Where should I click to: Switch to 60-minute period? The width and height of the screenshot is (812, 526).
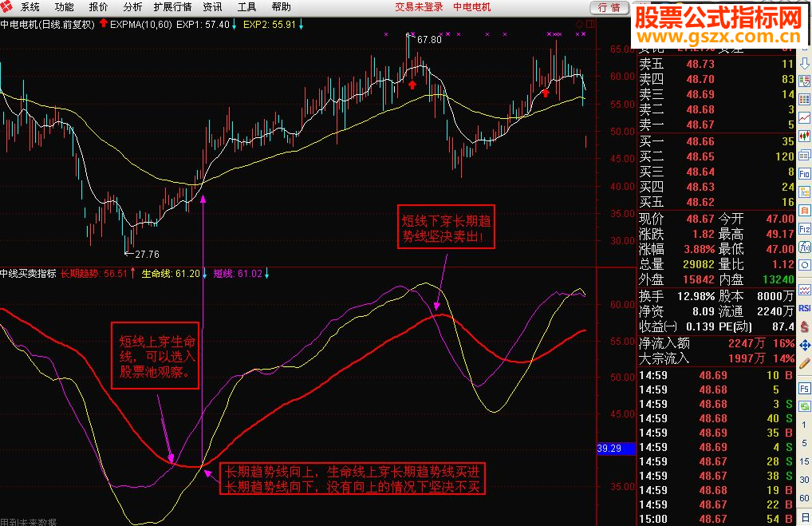coord(804,498)
